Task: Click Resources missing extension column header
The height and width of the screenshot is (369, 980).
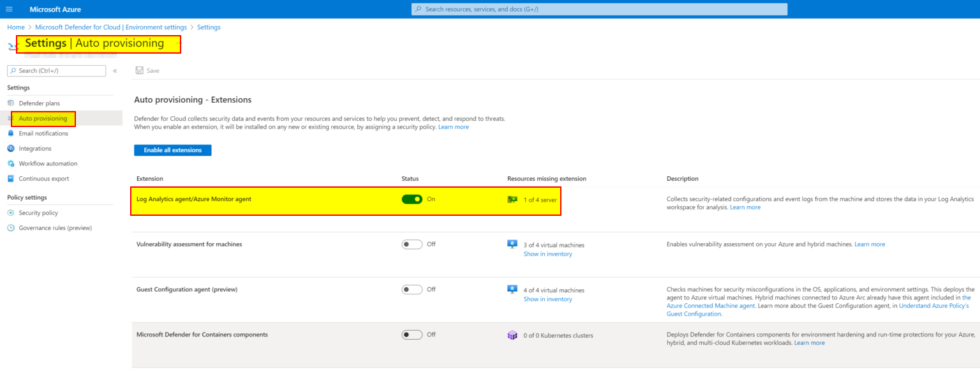Action: point(547,179)
